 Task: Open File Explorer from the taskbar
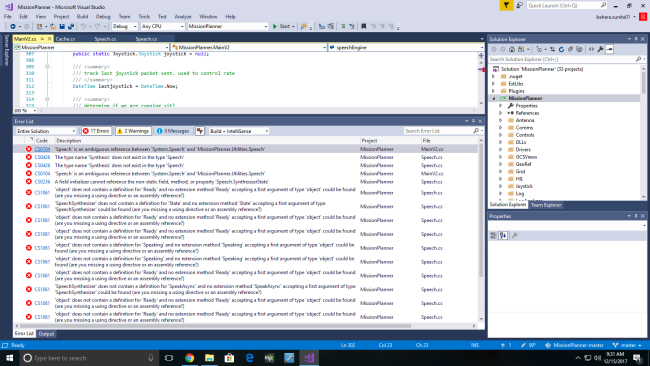point(209,358)
